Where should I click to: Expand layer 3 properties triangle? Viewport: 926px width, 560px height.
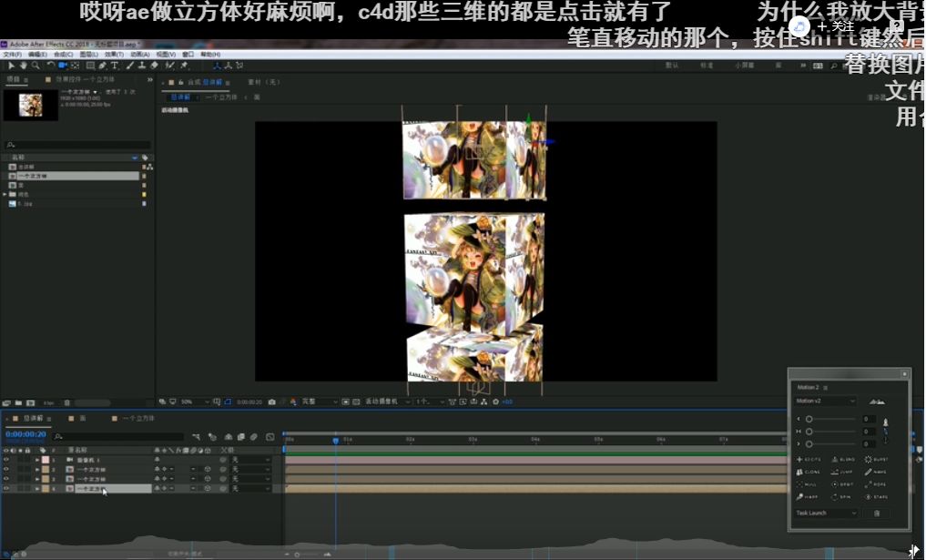[x=37, y=479]
